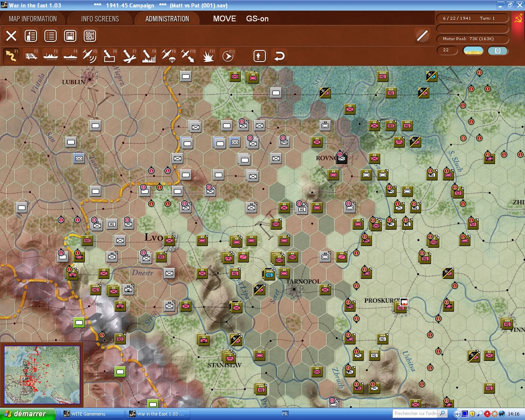Click the Motor Pool 73K (163K) readout
Image resolution: width=525 pixels, height=420 pixels.
[x=472, y=39]
